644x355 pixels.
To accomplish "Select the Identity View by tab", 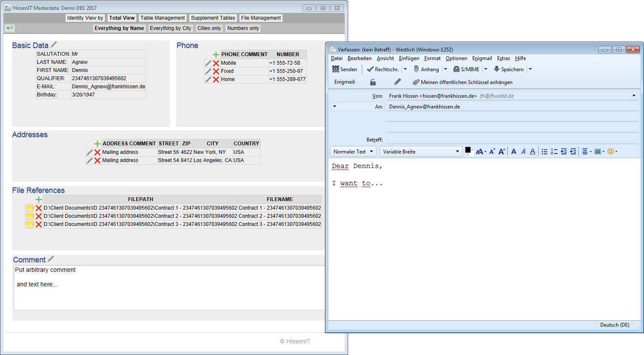I will click(x=85, y=18).
